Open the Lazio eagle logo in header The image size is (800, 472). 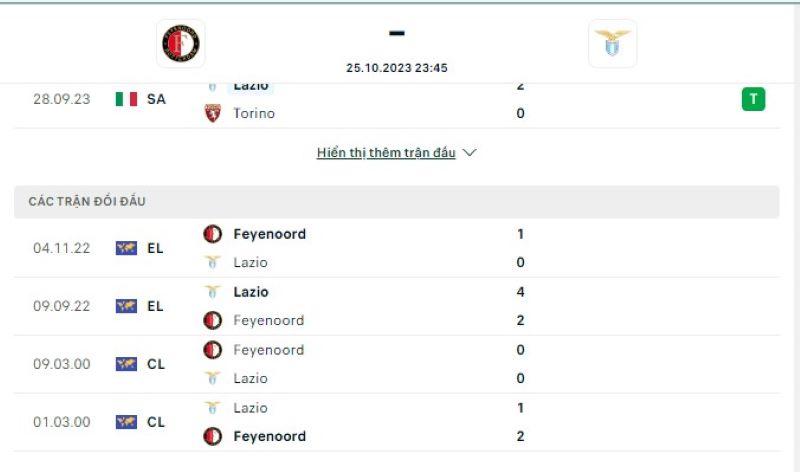[x=612, y=43]
